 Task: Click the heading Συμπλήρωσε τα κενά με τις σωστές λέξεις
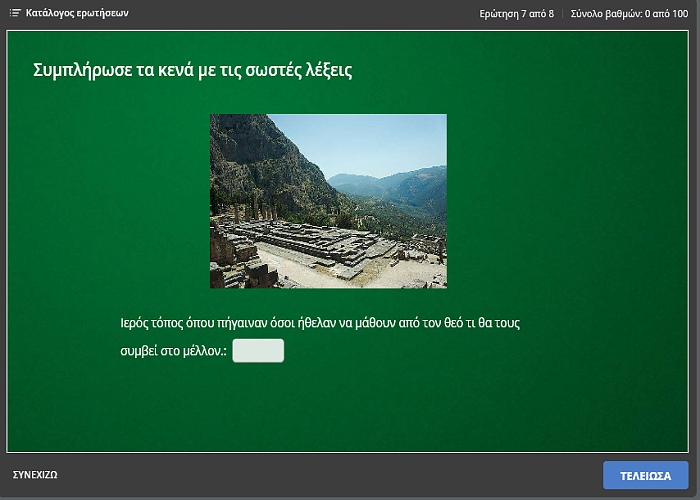(x=192, y=71)
